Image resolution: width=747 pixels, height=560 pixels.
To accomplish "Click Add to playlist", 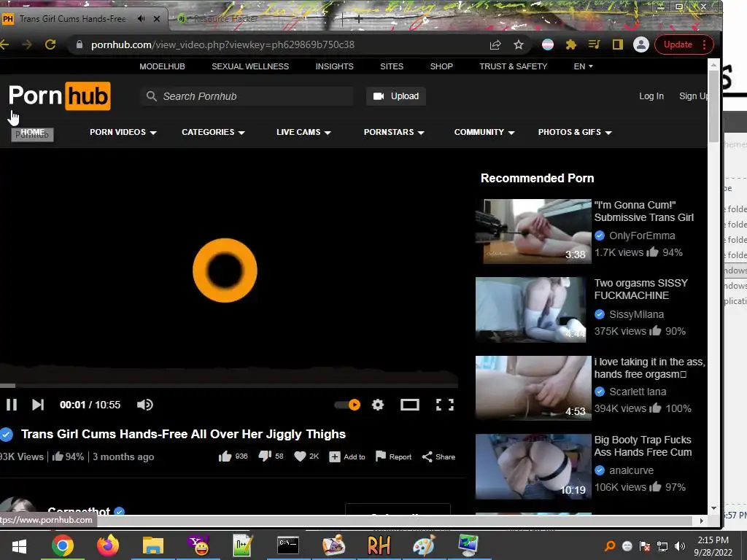I will [x=347, y=456].
